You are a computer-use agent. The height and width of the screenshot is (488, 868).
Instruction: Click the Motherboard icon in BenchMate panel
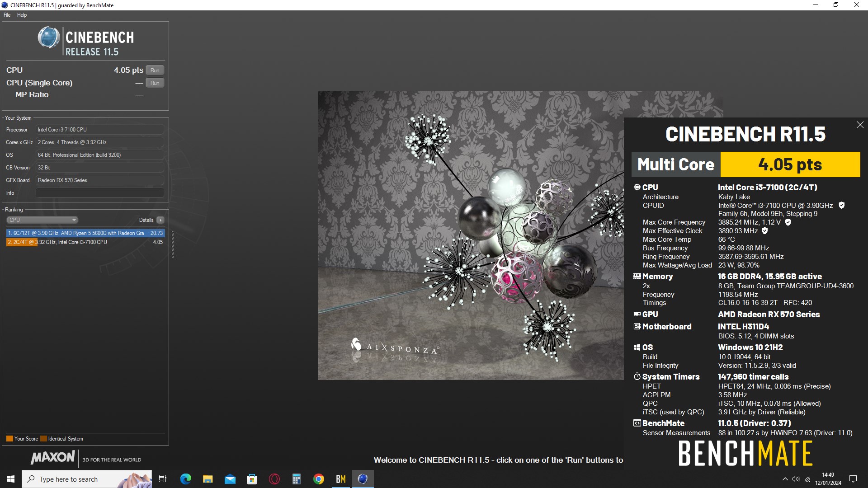click(x=637, y=326)
